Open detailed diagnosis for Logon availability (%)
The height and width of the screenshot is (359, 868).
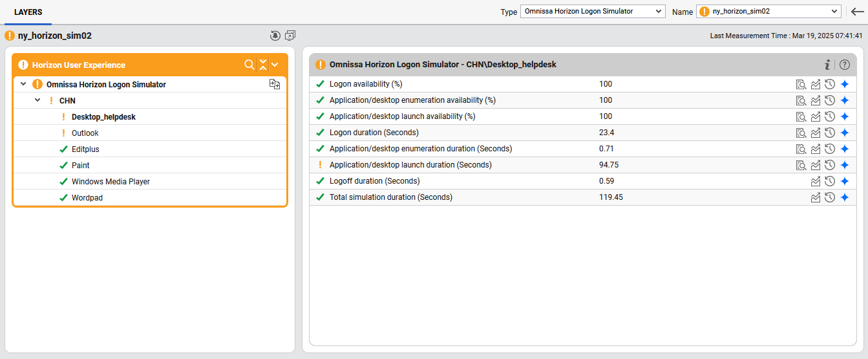(x=801, y=84)
